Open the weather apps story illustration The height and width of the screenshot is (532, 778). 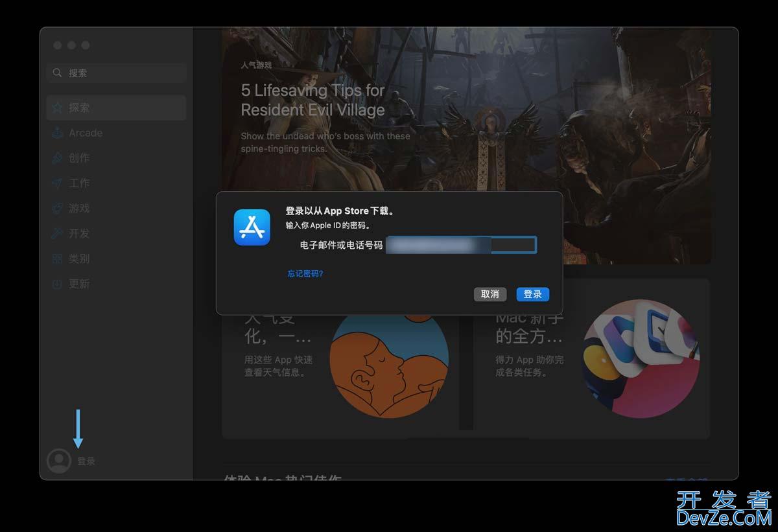(389, 360)
